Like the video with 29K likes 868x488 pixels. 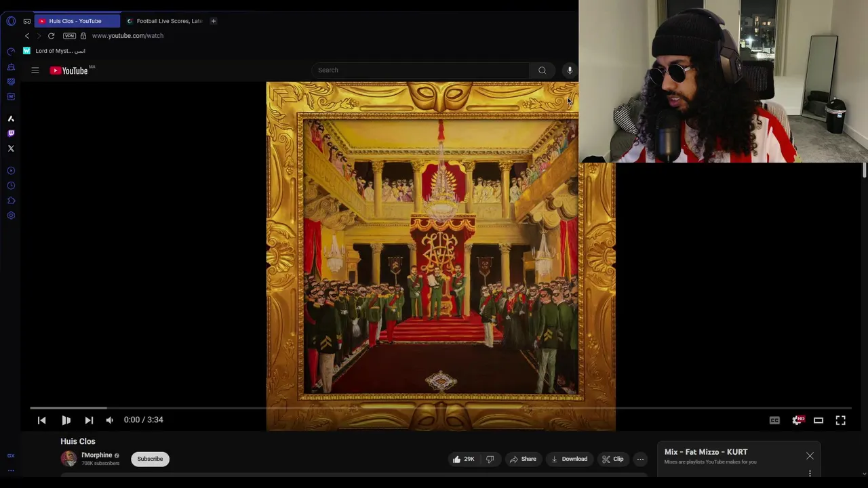[464, 459]
